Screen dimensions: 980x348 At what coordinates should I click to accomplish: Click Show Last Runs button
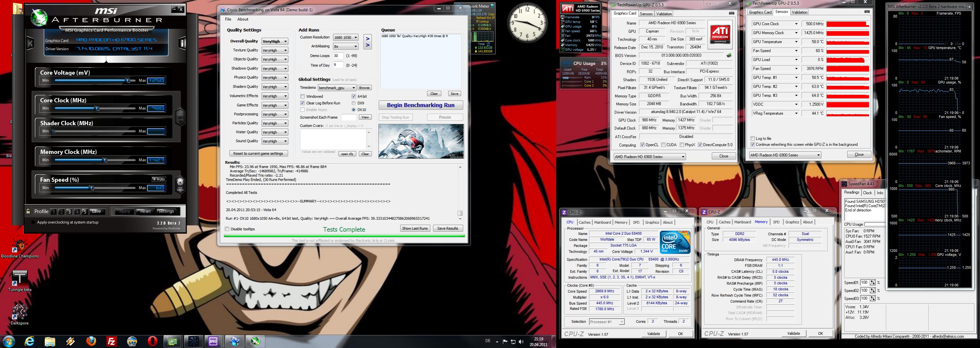pyautogui.click(x=415, y=228)
